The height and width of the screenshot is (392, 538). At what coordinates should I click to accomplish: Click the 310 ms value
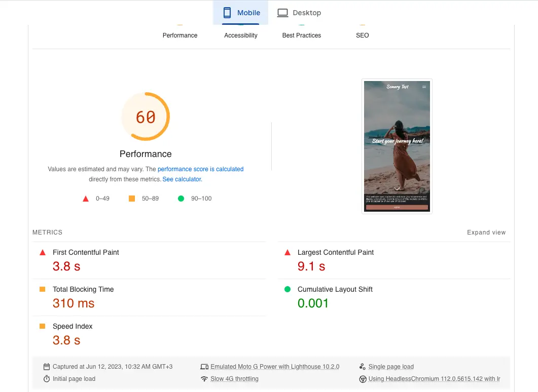click(x=74, y=303)
